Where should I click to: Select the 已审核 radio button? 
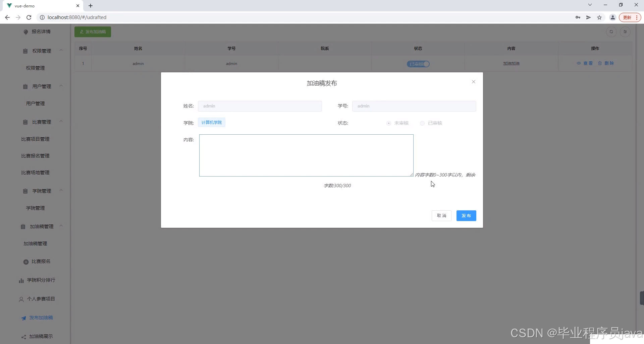pos(422,123)
